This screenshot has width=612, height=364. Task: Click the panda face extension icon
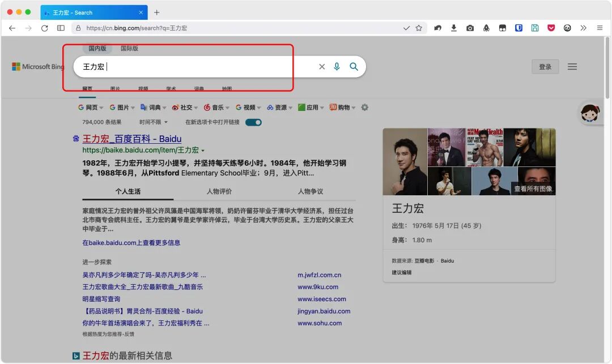point(567,28)
